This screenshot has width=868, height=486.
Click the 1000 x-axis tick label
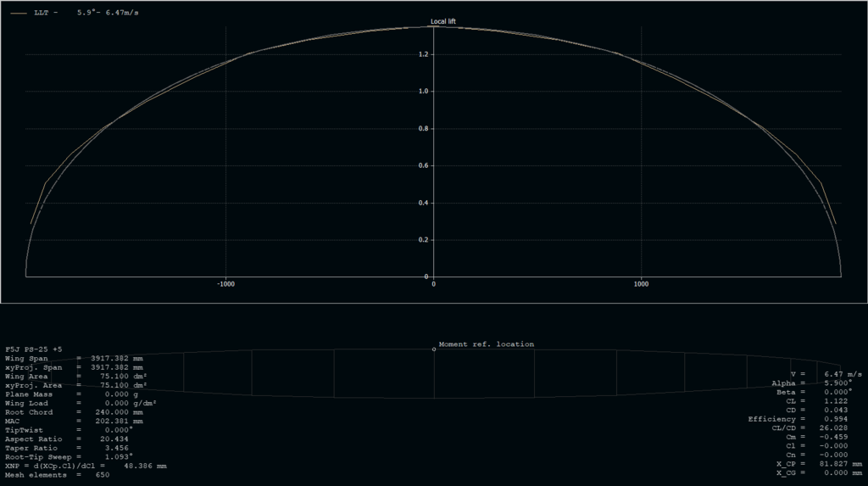click(x=641, y=285)
